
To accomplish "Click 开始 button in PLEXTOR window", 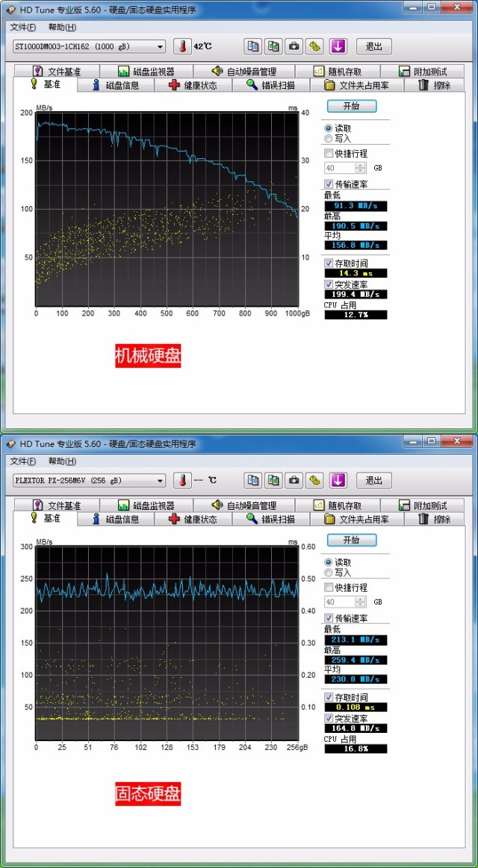I will (352, 540).
